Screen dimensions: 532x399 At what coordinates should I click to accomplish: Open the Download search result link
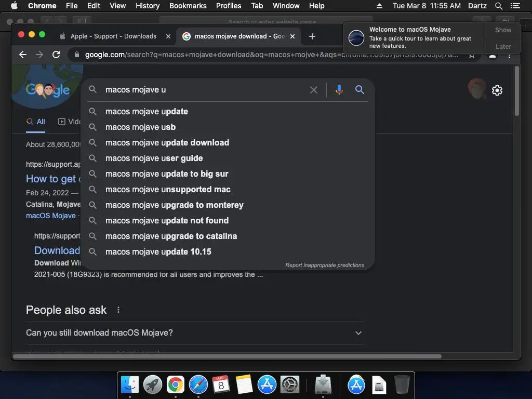pyautogui.click(x=57, y=250)
